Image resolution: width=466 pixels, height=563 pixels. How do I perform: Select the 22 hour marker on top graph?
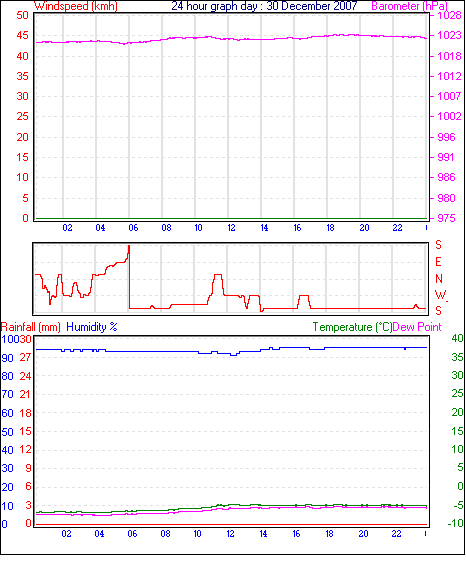pyautogui.click(x=397, y=228)
